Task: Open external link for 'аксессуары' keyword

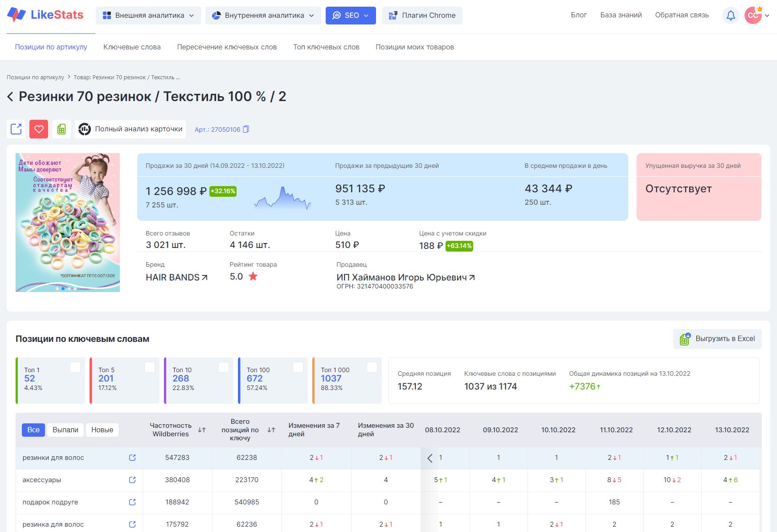Action: pos(132,480)
